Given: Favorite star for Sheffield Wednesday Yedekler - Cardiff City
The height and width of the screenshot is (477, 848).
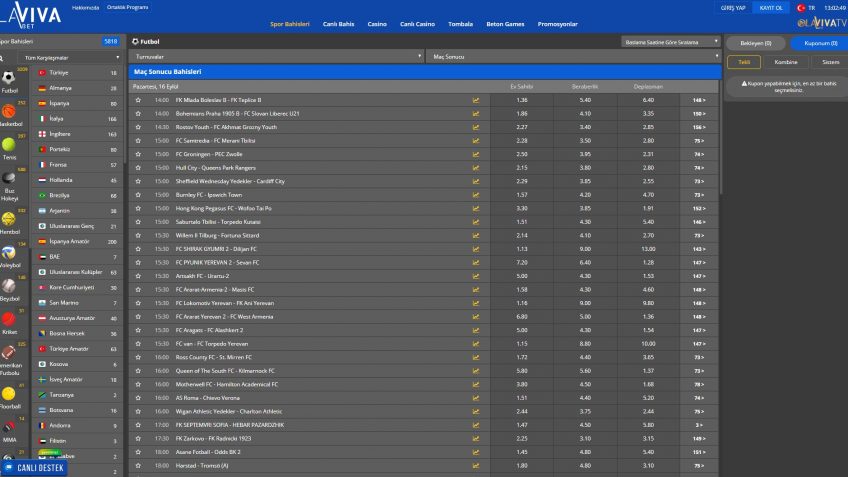Looking at the screenshot, I should coord(138,181).
